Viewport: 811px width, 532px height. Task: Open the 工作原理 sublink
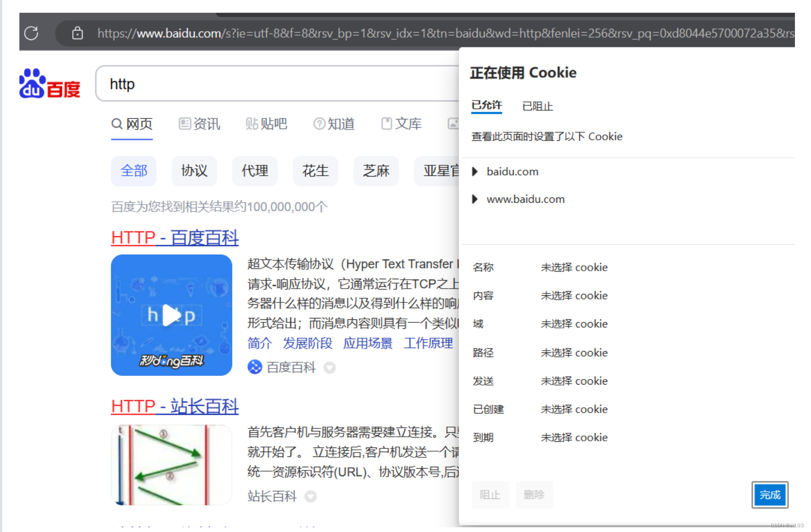point(428,343)
